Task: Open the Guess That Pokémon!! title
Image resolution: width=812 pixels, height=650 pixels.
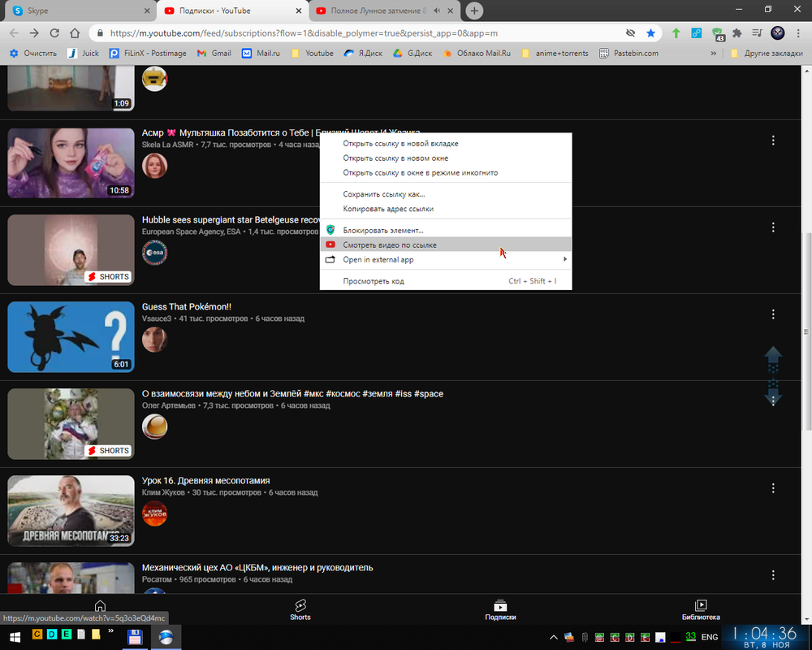Action: (187, 307)
